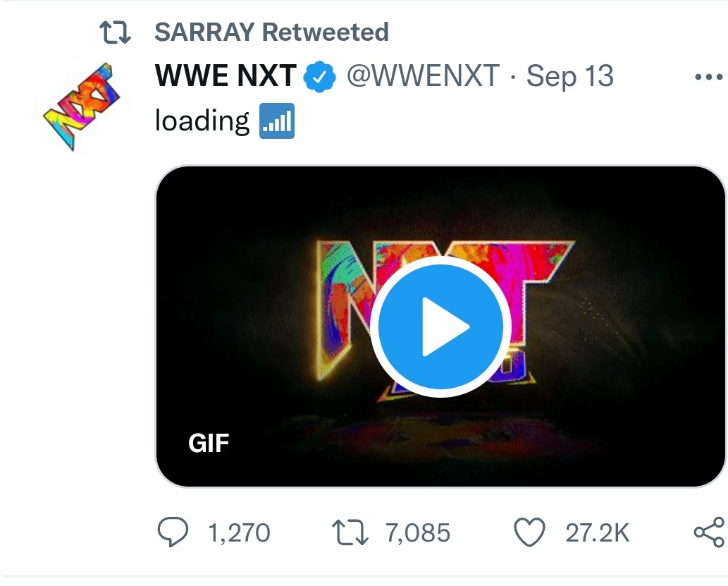
Task: Click the blue verified badge
Action: coord(319,76)
